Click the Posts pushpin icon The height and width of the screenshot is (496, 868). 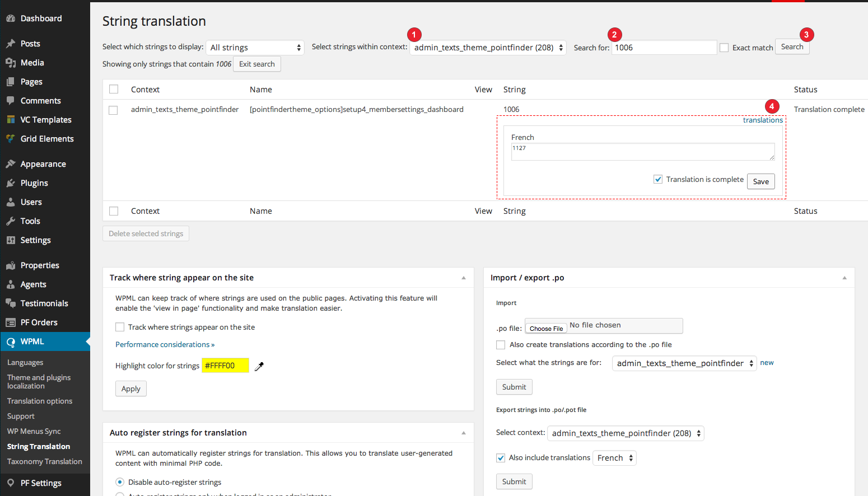(11, 44)
